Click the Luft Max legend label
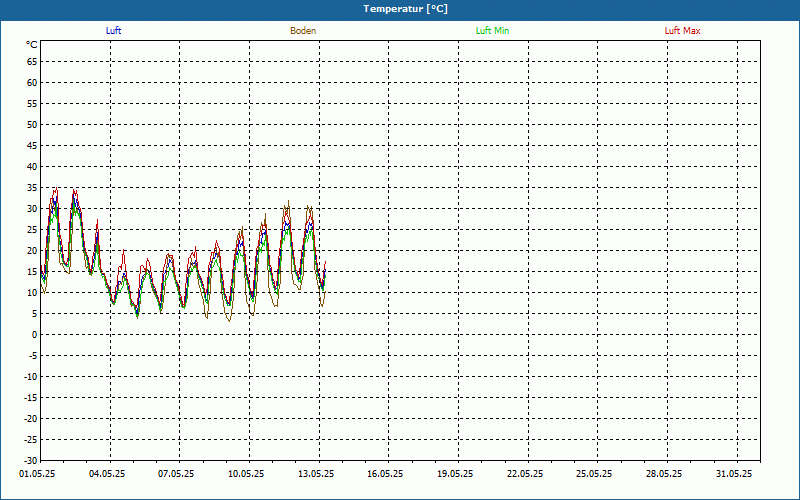The width and height of the screenshot is (800, 500). coord(682,31)
